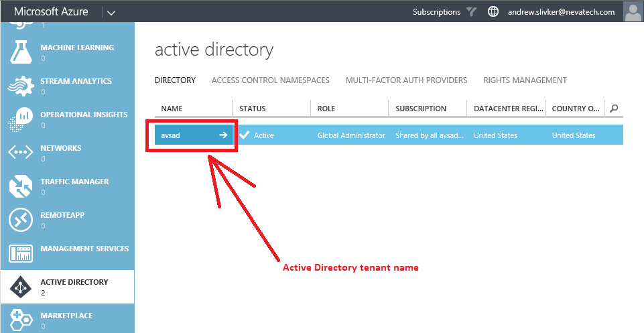Screen dimensions: 644x333
Task: Click the datacenter region United States cell
Action: [x=496, y=135]
